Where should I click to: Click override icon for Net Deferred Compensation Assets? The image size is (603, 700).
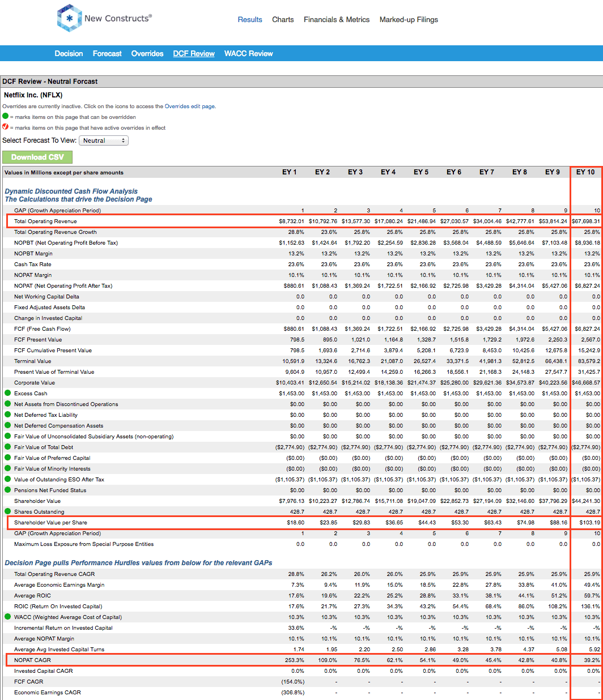pyautogui.click(x=8, y=425)
